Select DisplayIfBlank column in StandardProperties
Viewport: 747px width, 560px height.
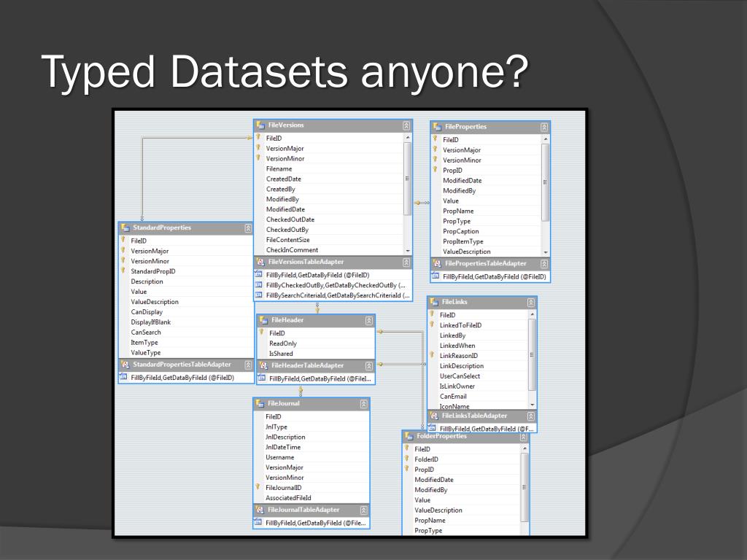pos(150,322)
